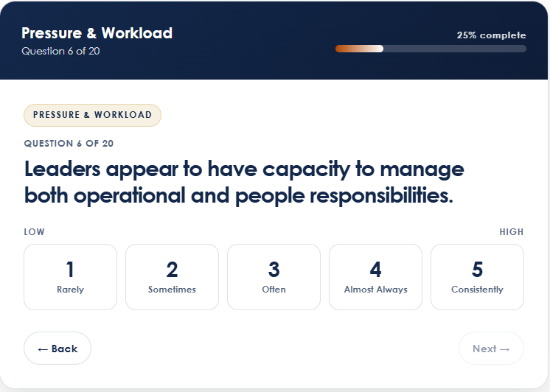Choose rating 5 Consistently
Screen dimensions: 550x392
pos(477,277)
